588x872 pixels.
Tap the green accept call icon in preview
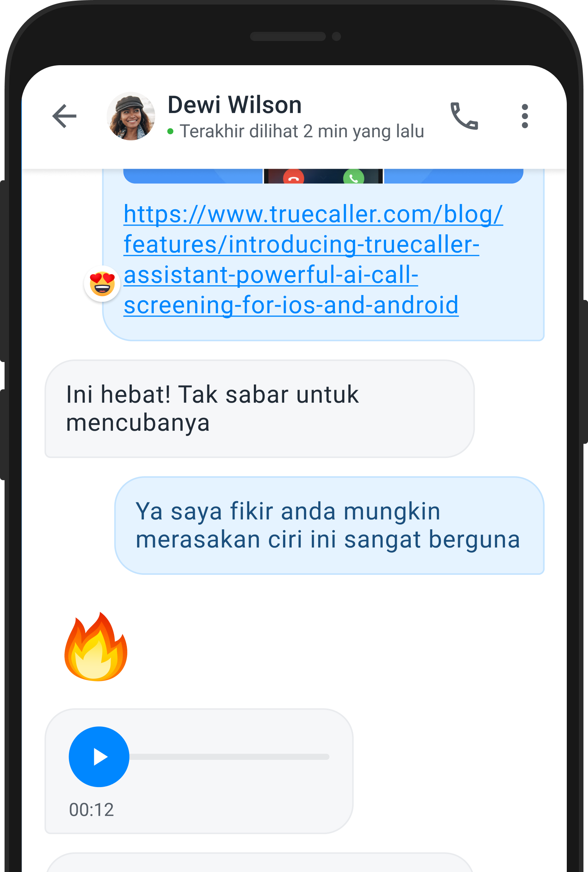[x=353, y=177]
